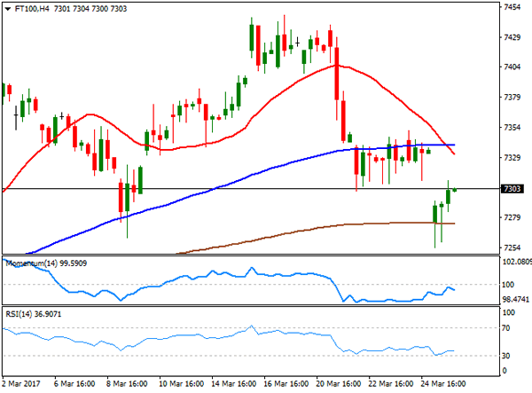Click the Momentum 98.4741 scale value

click(x=516, y=300)
